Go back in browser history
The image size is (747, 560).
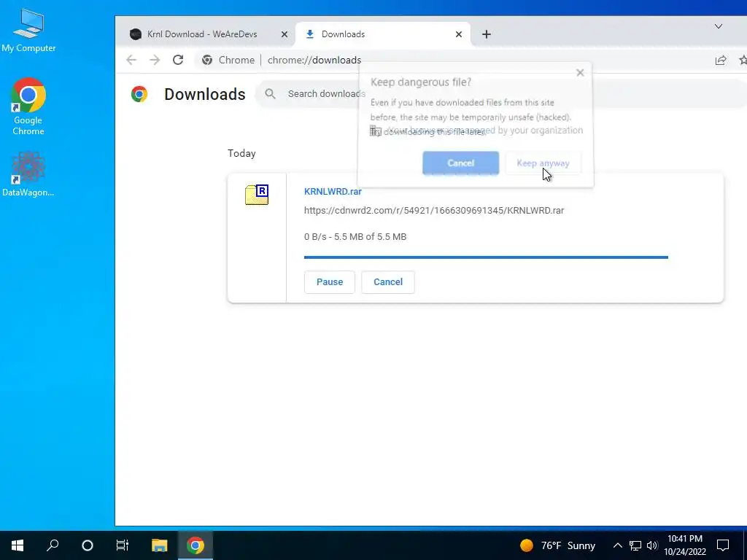pos(131,60)
